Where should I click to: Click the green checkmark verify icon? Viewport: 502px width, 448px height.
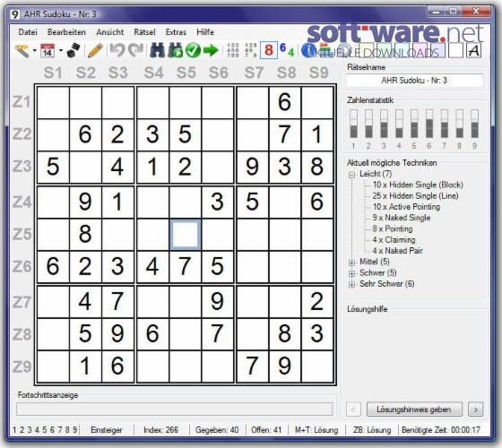(193, 50)
